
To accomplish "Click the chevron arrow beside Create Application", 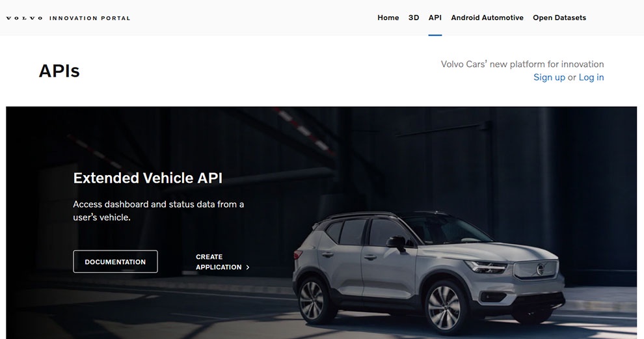I will (248, 267).
